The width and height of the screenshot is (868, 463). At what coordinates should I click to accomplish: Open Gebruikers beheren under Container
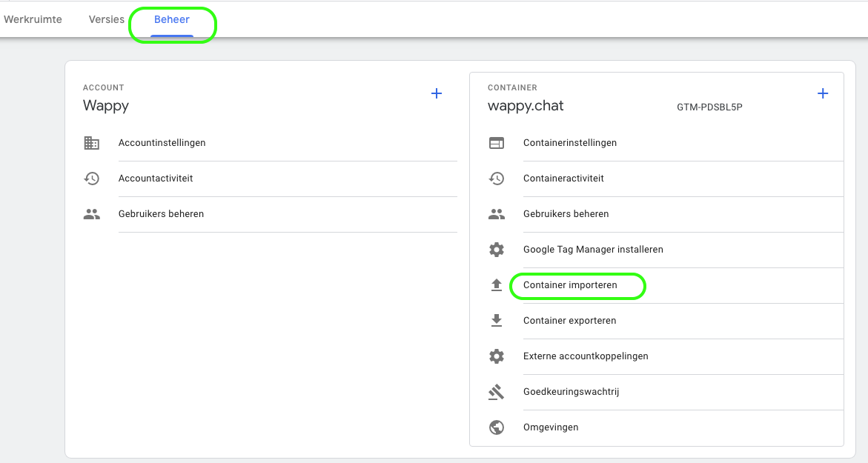[566, 214]
